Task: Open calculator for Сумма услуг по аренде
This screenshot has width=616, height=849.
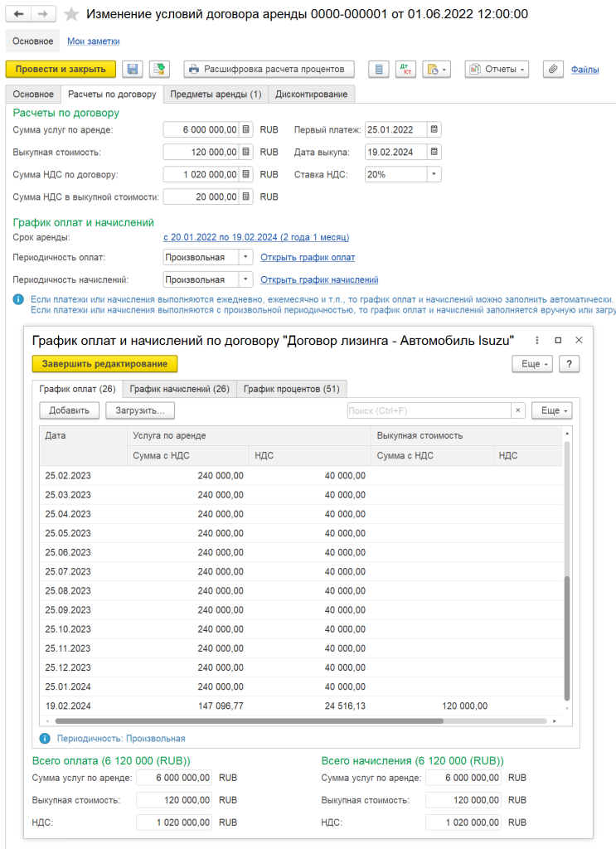Action: coord(246,129)
